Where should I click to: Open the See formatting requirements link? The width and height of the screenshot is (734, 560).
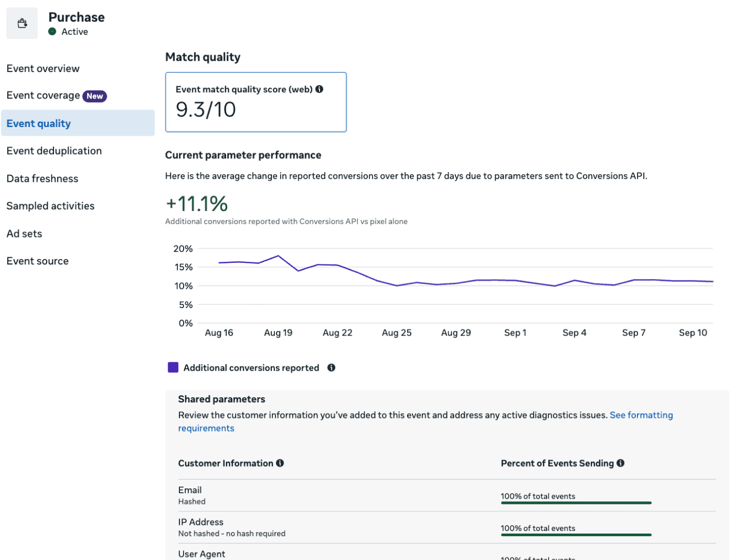coord(641,415)
